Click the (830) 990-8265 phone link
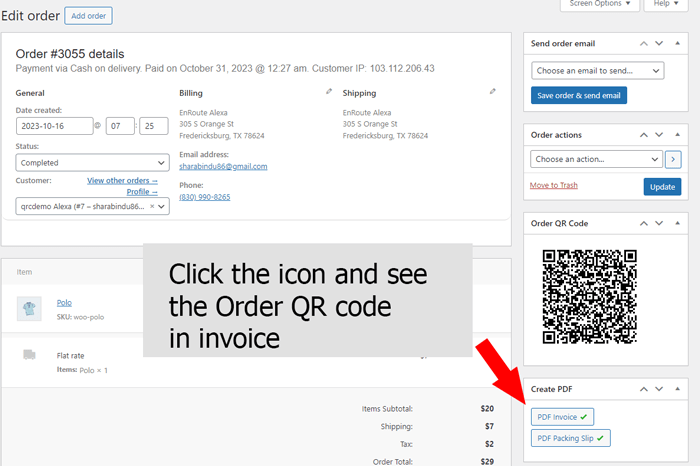 click(205, 197)
